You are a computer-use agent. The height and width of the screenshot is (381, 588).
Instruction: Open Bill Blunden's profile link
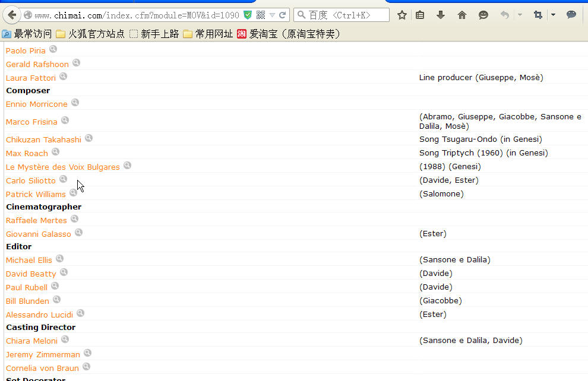pos(27,301)
